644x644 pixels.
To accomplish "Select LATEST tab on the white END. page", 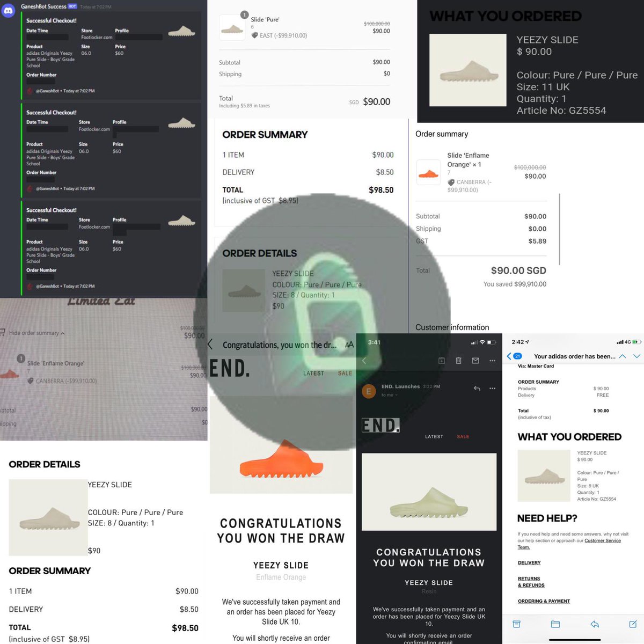I will coord(313,373).
